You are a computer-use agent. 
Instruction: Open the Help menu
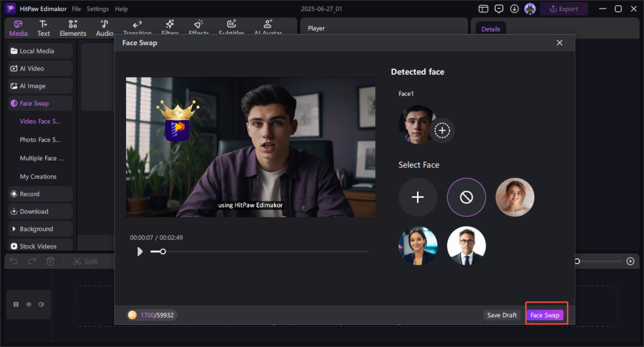pos(121,8)
